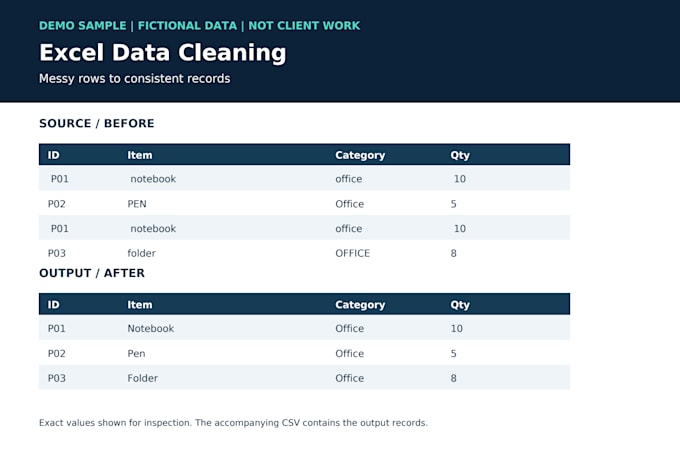Select the ID header in the Source/Before table
680x459 pixels.
pos(53,155)
